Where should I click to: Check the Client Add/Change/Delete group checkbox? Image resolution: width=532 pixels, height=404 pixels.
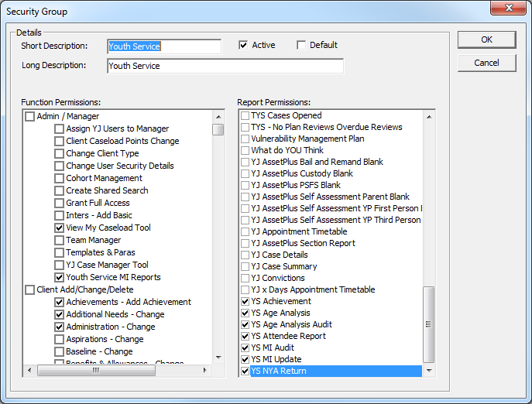click(30, 290)
